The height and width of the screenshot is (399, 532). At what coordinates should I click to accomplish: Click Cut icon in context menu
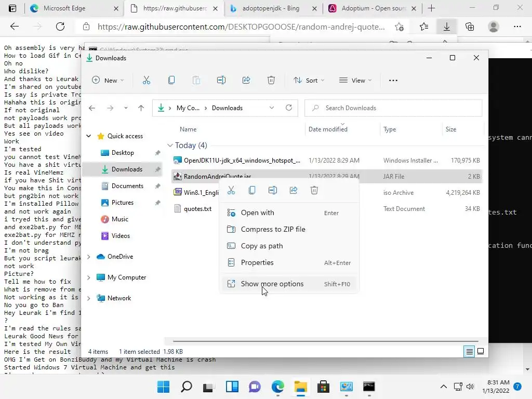pyautogui.click(x=231, y=190)
